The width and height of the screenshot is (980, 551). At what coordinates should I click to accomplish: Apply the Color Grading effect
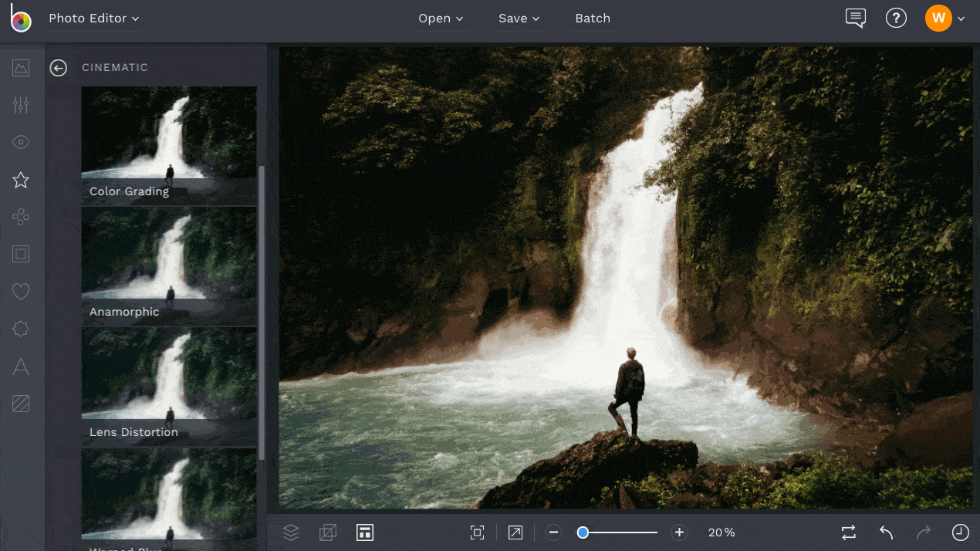(x=169, y=145)
